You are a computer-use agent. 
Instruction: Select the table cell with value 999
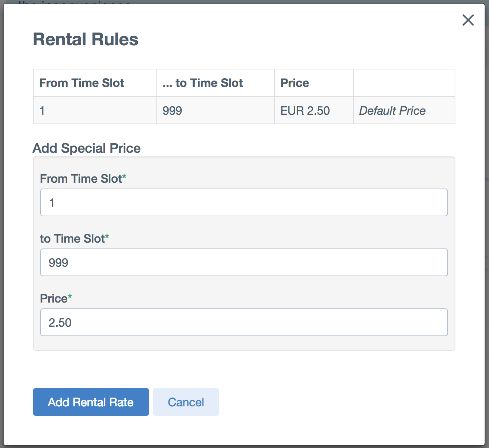(216, 110)
